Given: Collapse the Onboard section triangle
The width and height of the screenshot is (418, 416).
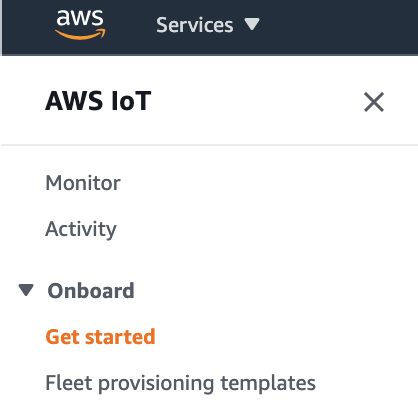Looking at the screenshot, I should 26,290.
